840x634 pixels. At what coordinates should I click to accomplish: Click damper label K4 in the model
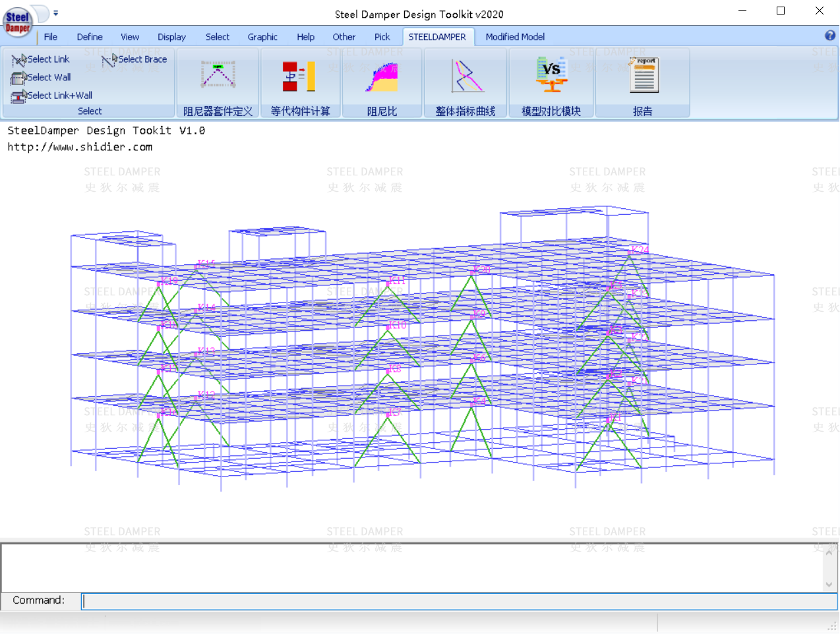[479, 401]
